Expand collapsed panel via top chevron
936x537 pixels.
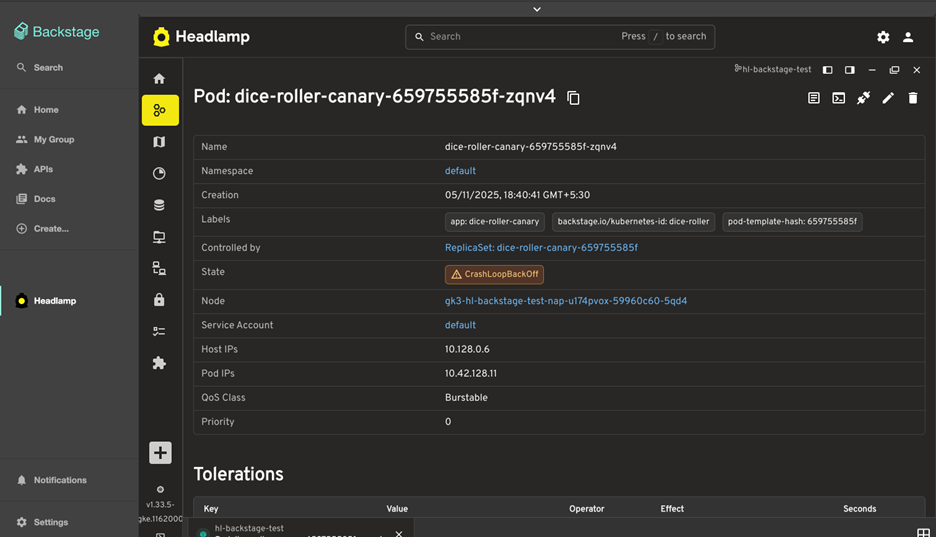pyautogui.click(x=537, y=9)
